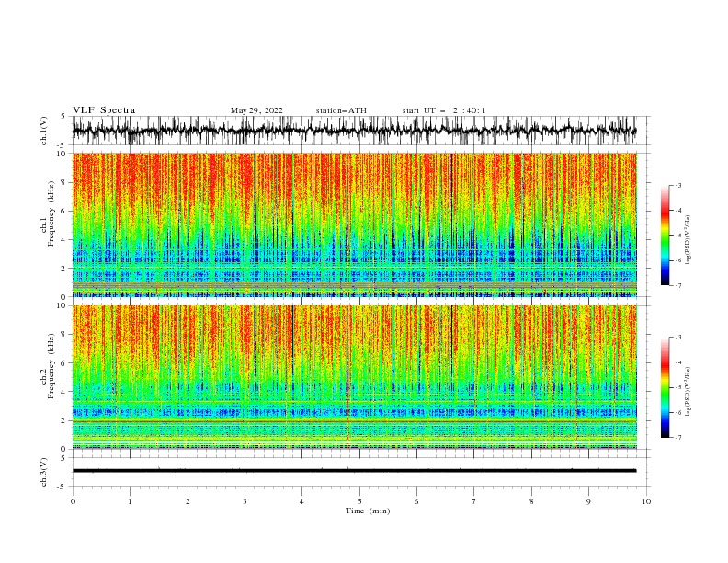Click the ch.1(V) waveform trace at top
Screen dimensions: 728x563
click(354, 131)
